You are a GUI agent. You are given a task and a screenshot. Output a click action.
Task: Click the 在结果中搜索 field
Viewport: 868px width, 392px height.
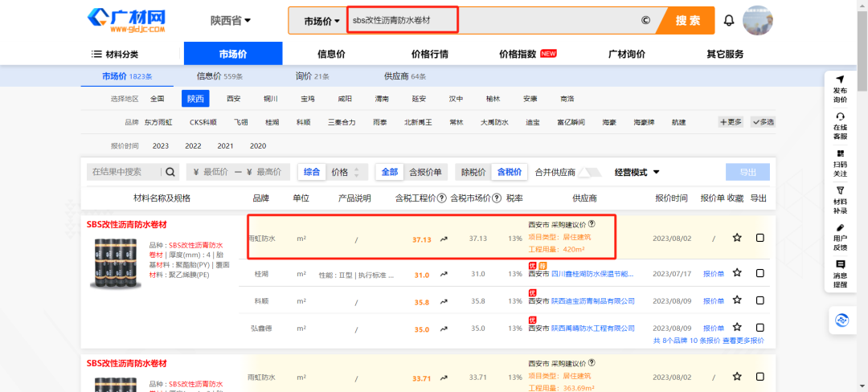[x=125, y=172]
